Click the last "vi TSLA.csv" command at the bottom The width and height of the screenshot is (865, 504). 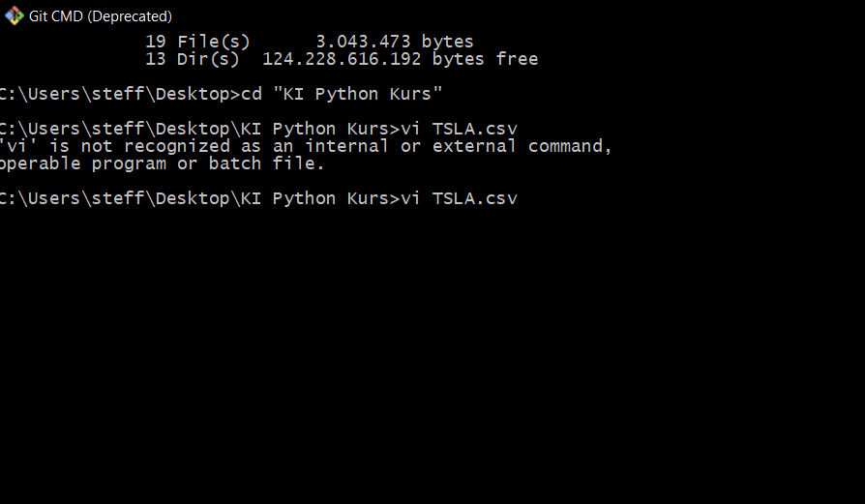point(459,198)
